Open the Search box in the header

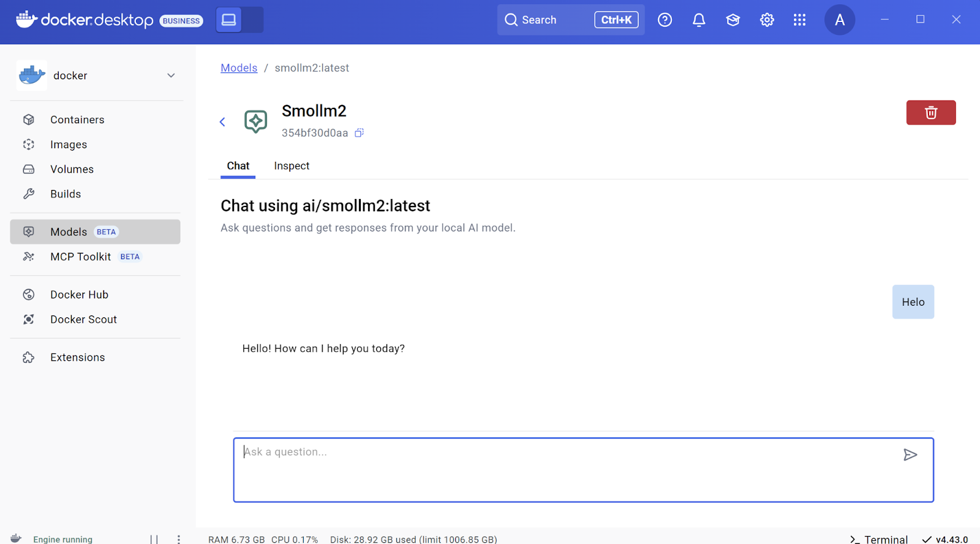(x=571, y=20)
